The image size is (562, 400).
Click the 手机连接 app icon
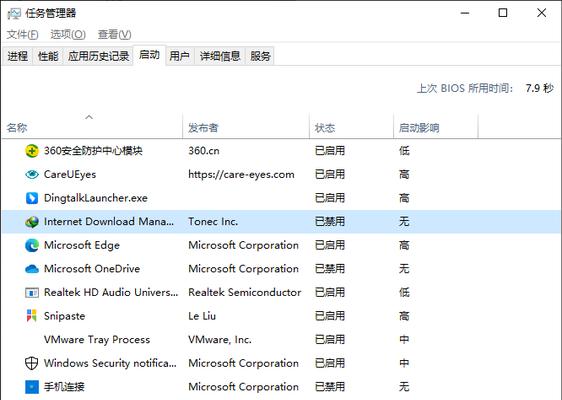[32, 387]
